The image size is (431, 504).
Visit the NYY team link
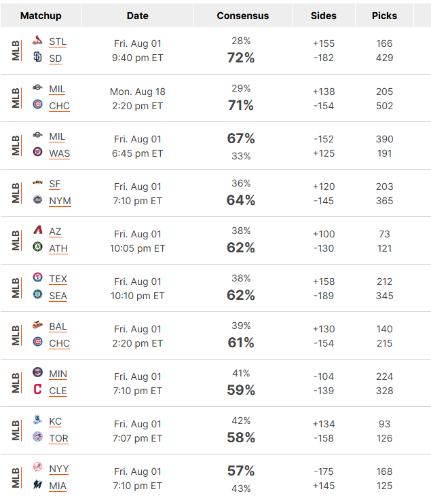(59, 469)
